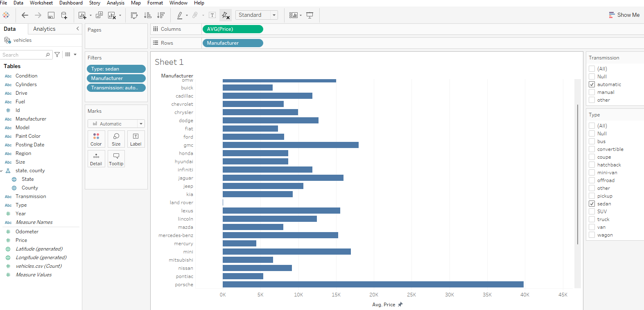This screenshot has width=644, height=310.
Task: Click the Swap Rows and Columns icon
Action: click(x=134, y=15)
